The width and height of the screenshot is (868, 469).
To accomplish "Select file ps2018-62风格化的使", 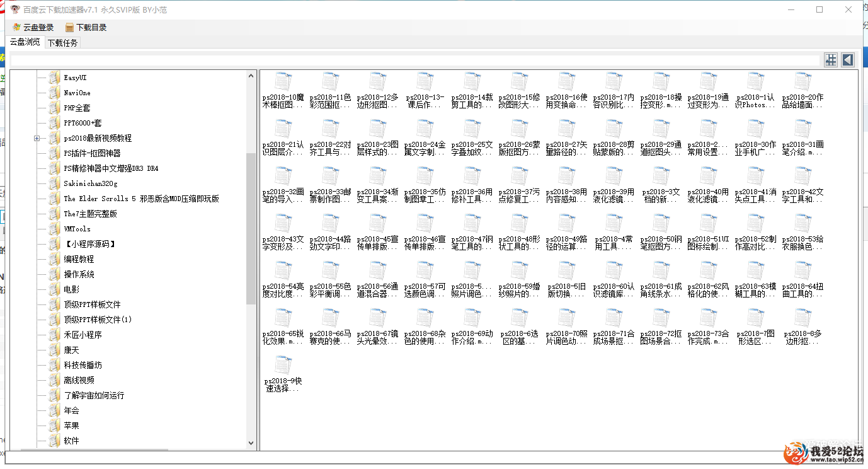I will click(709, 280).
